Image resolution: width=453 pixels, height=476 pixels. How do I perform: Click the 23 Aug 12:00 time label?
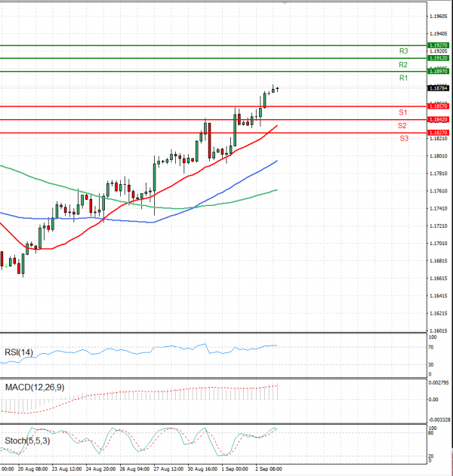point(66,468)
